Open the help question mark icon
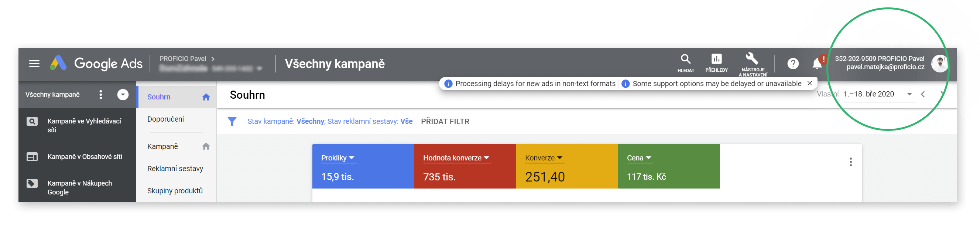The width and height of the screenshot is (980, 234). point(793,63)
